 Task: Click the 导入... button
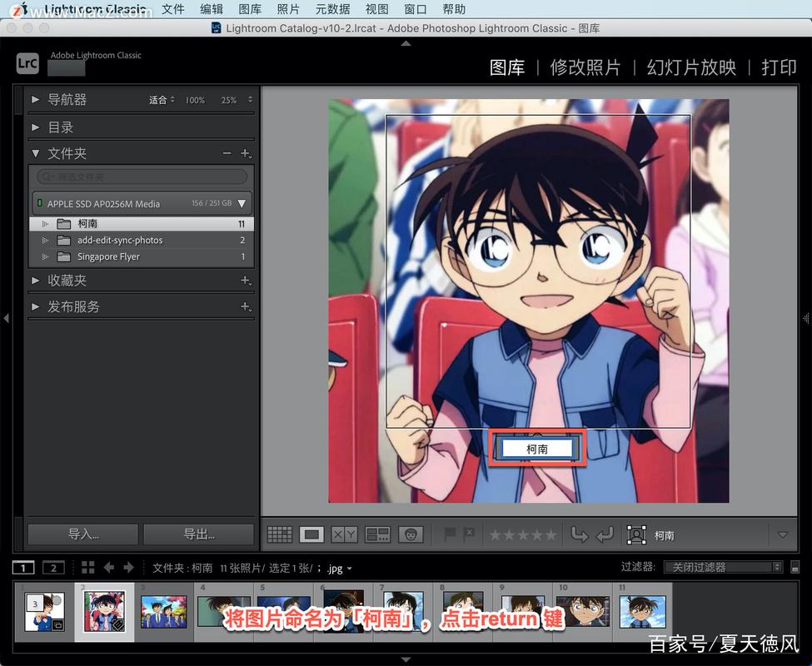click(82, 534)
